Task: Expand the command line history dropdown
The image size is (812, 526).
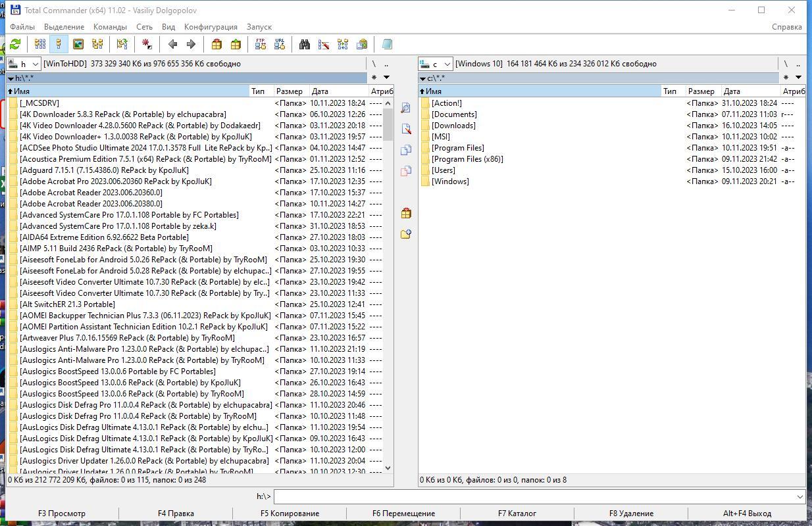Action: click(x=799, y=496)
